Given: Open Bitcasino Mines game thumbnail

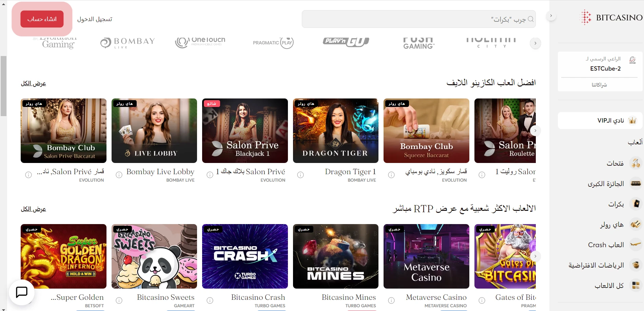Looking at the screenshot, I should tap(336, 256).
